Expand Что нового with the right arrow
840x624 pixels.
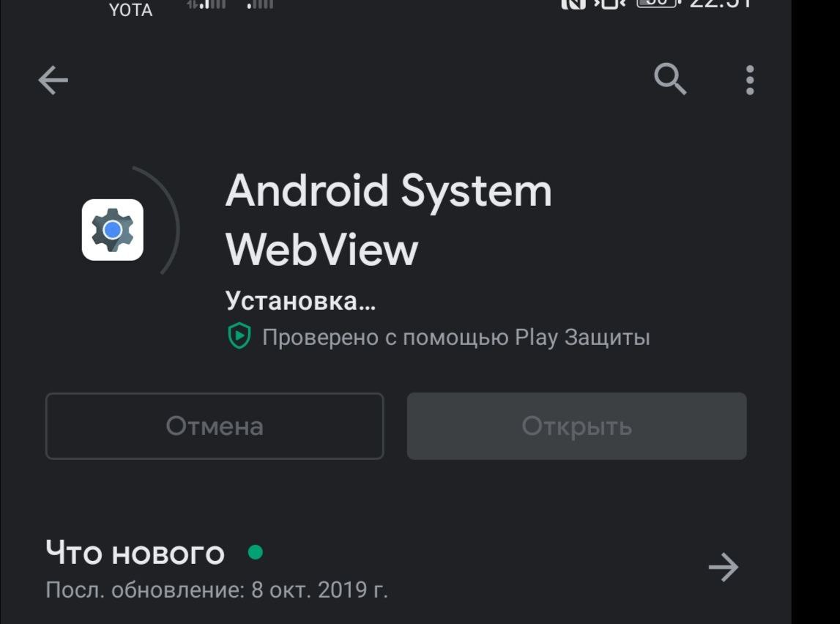pos(724,567)
